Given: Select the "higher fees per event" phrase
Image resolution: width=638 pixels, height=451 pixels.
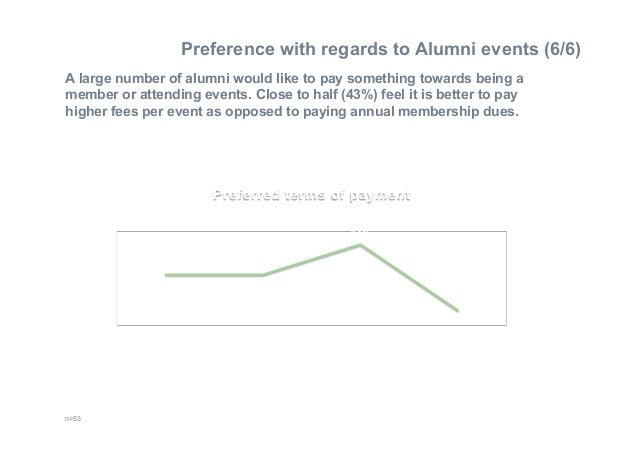Looking at the screenshot, I should click(x=133, y=111).
